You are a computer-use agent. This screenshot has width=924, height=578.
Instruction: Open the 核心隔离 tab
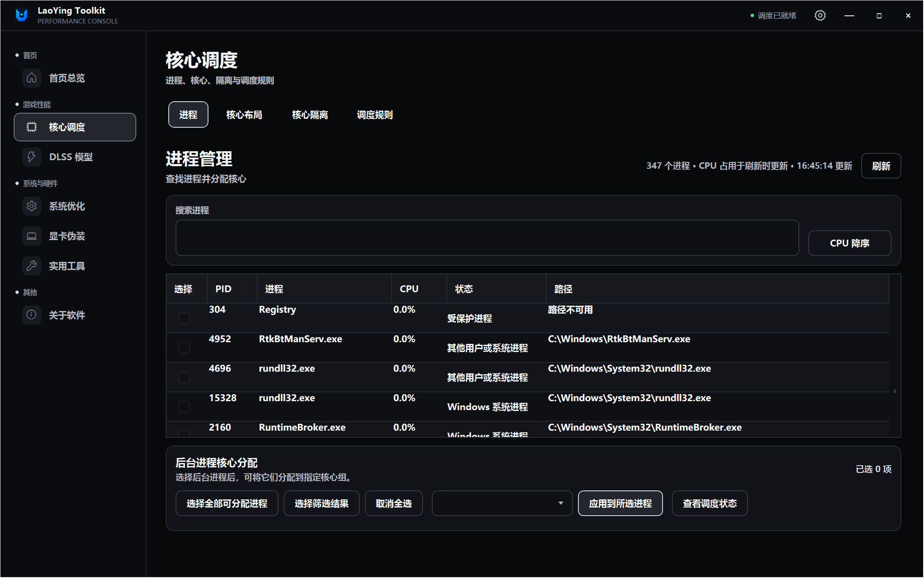pyautogui.click(x=310, y=114)
